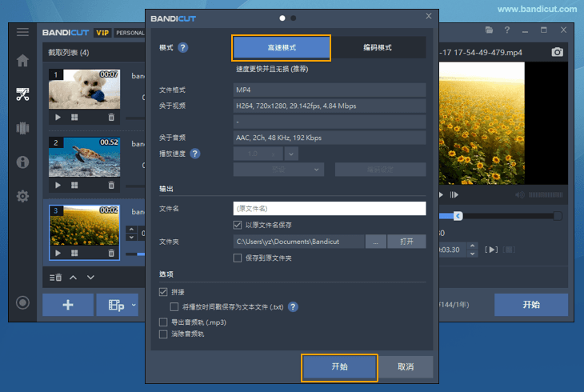This screenshot has width=584, height=392.
Task: Clear the whole cut list icon
Action: (x=55, y=278)
